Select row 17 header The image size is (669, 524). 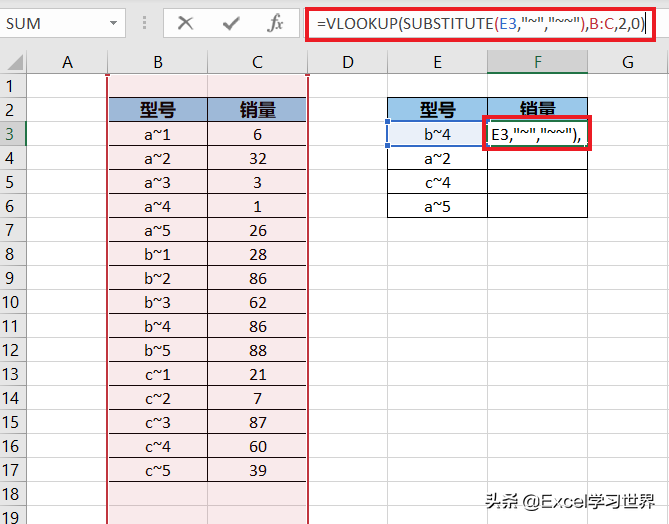tap(13, 470)
